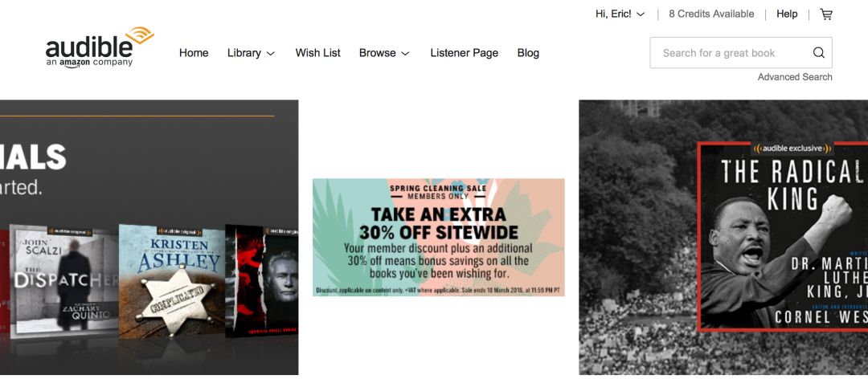Click the Advanced Search link
Image resolution: width=868 pixels, height=379 pixels.
[x=795, y=77]
